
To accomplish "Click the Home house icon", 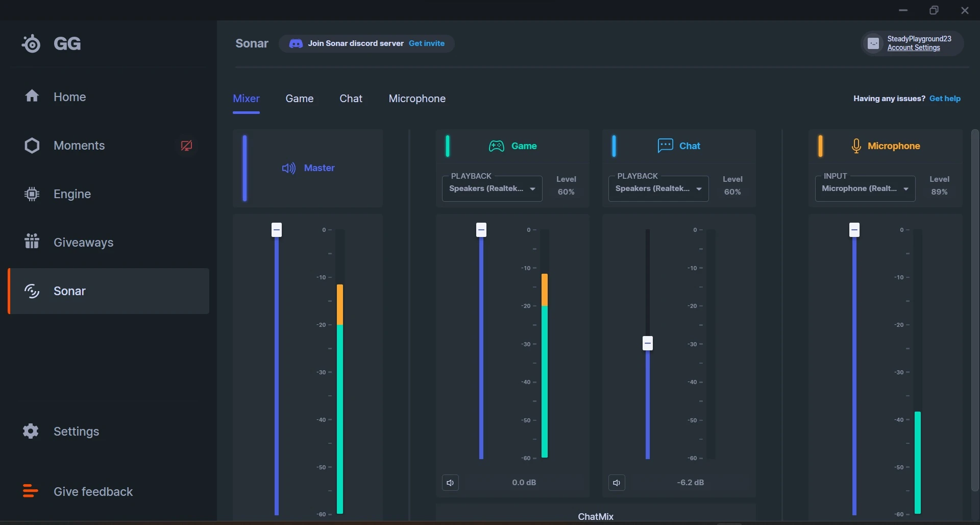I will pyautogui.click(x=32, y=96).
